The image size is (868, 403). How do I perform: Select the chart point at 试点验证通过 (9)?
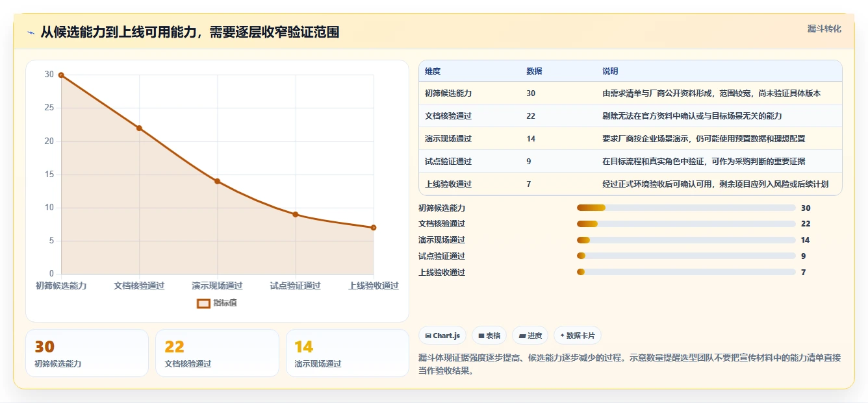[x=295, y=214]
